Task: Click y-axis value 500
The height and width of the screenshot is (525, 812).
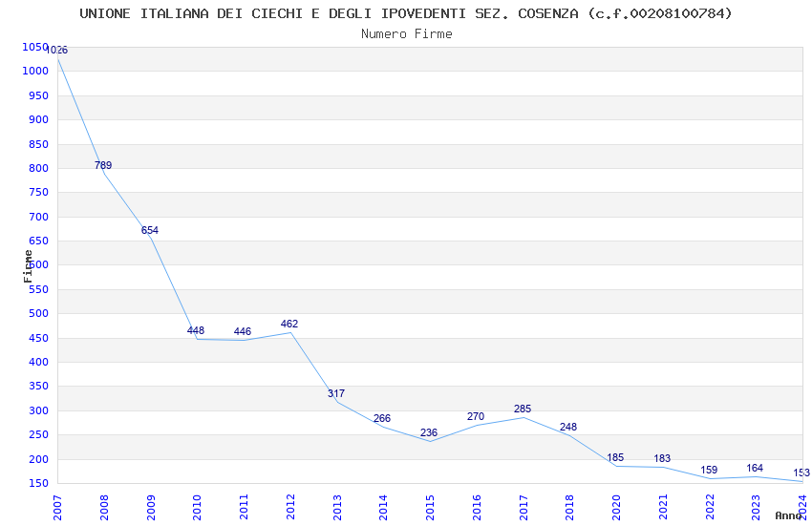Action: pos(38,313)
